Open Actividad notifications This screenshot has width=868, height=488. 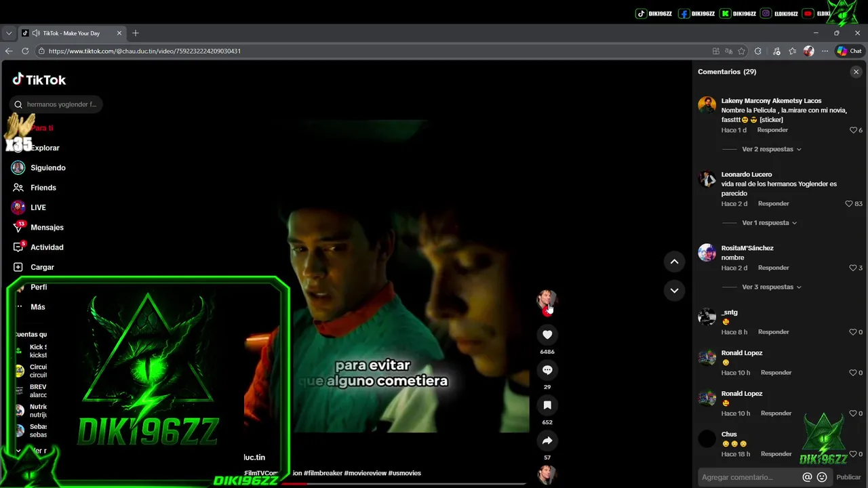pos(38,247)
